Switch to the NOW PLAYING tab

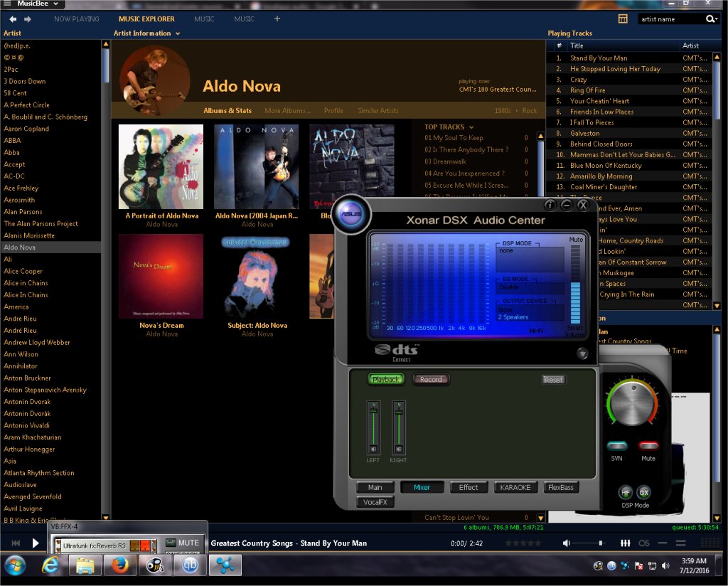click(77, 19)
